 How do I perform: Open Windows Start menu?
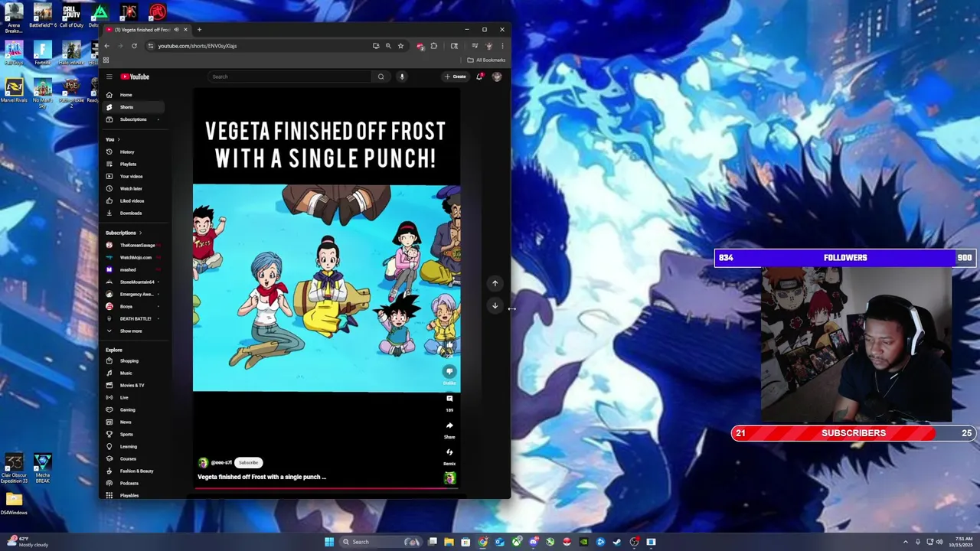click(x=329, y=542)
